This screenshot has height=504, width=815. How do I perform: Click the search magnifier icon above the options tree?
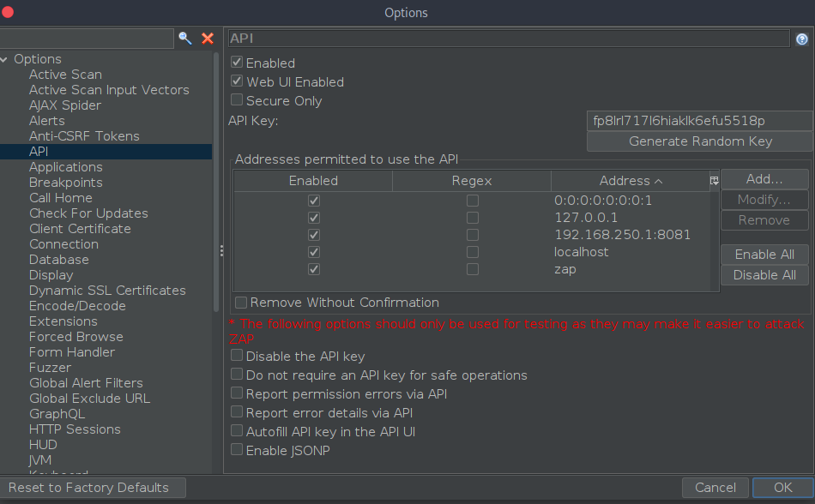point(185,39)
